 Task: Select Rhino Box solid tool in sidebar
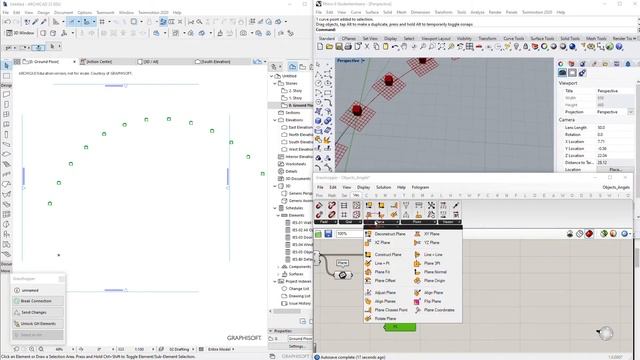(319, 121)
